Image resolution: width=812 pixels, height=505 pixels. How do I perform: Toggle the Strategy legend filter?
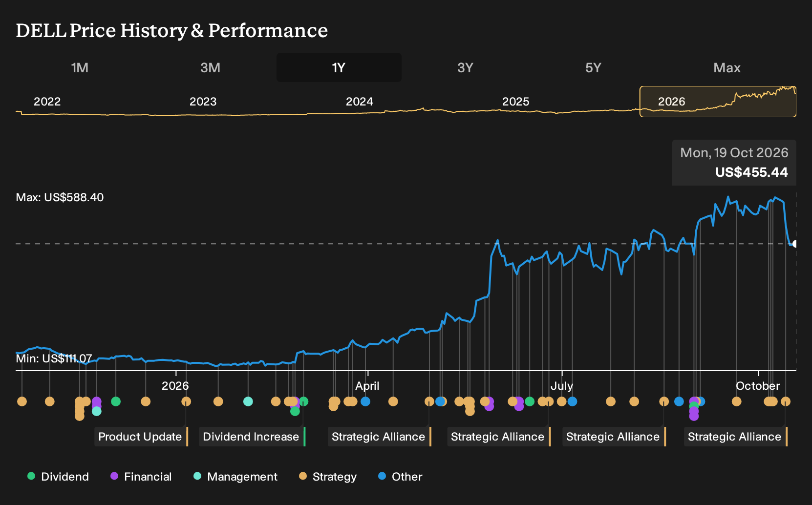pos(328,477)
